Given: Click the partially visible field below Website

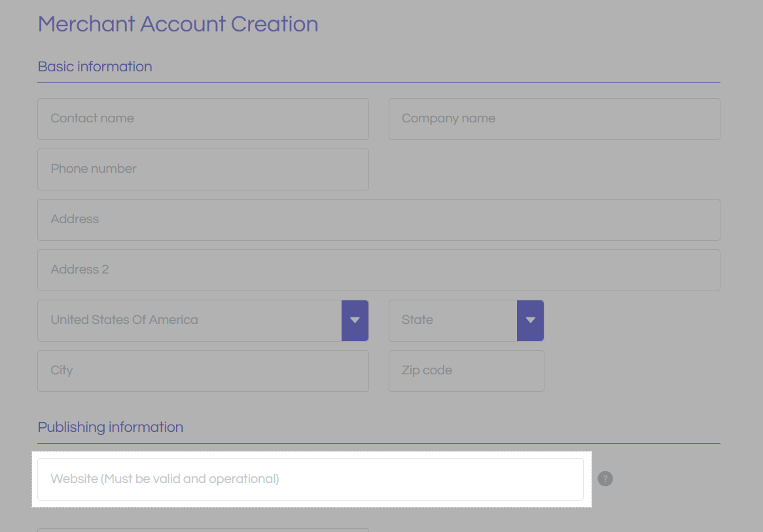Looking at the screenshot, I should point(203,530).
